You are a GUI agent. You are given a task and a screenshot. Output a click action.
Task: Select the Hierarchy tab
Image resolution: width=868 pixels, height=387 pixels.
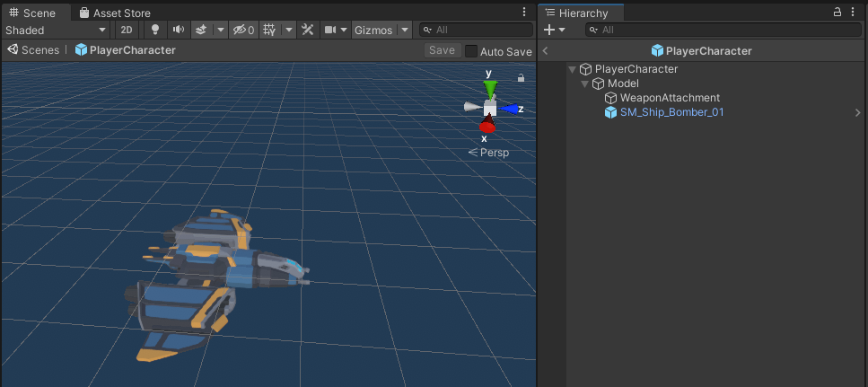click(581, 13)
